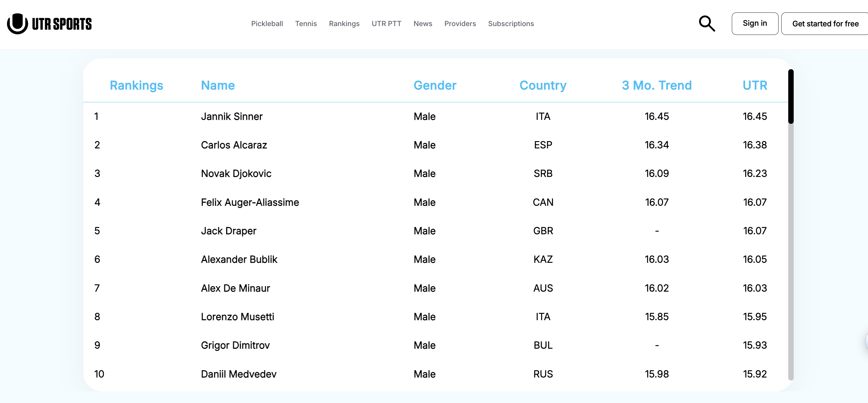Click the 3 Mo. Trend column header
The height and width of the screenshot is (403, 868).
point(656,85)
